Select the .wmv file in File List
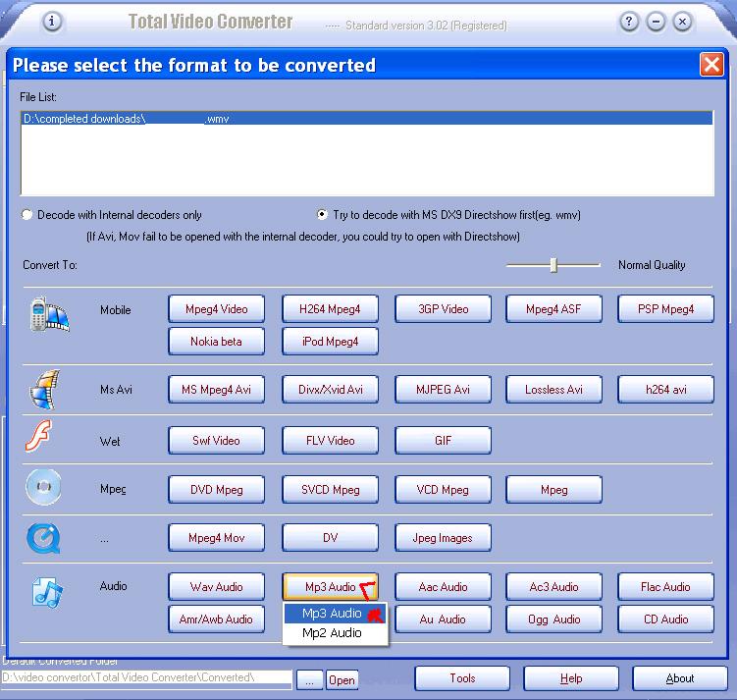737x700 pixels. [x=367, y=119]
